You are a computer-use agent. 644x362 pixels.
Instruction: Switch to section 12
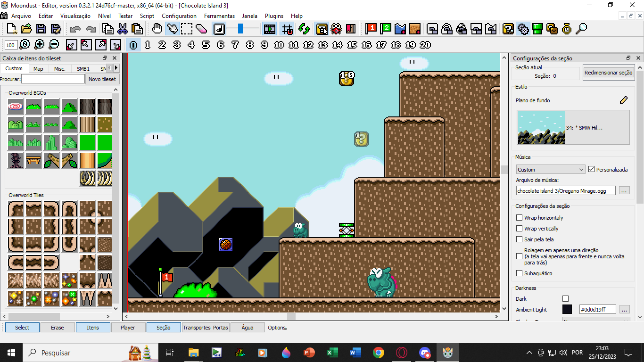(x=308, y=45)
